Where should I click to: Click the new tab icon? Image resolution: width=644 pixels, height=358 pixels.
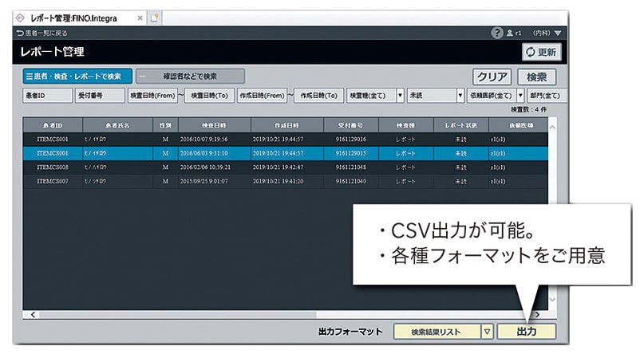155,17
